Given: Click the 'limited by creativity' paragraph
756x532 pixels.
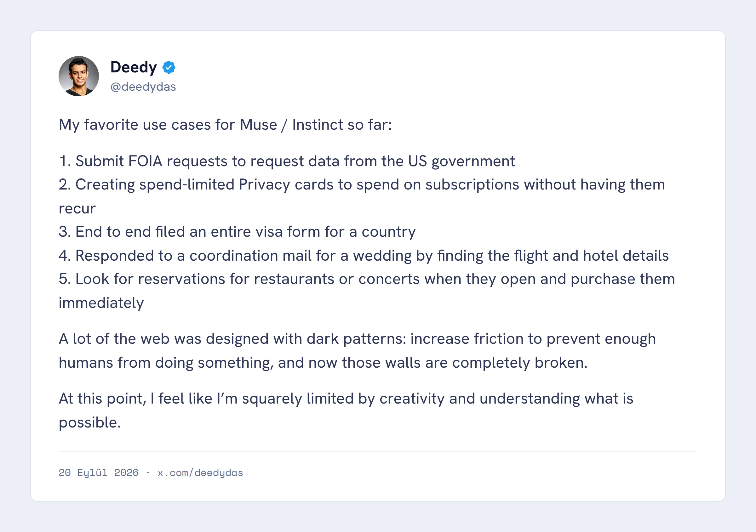Looking at the screenshot, I should pos(346,410).
